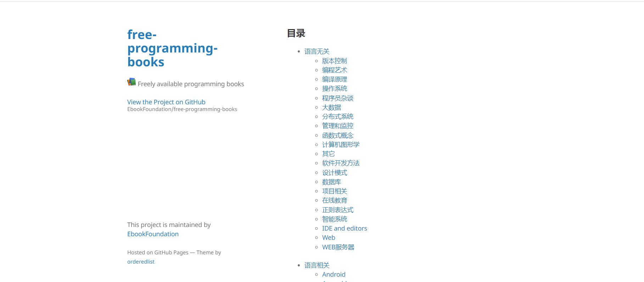
Task: Open 在线教育 in the list
Action: 335,200
